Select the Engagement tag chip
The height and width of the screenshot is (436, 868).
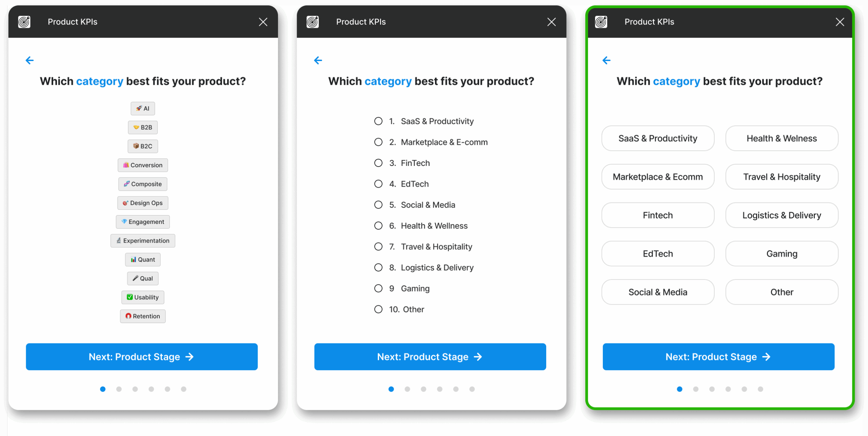[x=143, y=222]
